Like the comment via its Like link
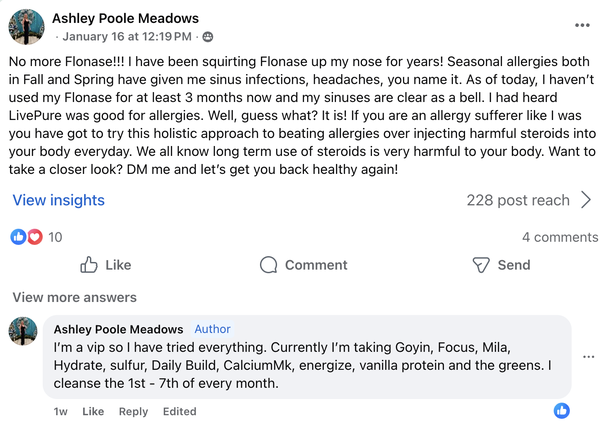600x426 pixels. (93, 411)
